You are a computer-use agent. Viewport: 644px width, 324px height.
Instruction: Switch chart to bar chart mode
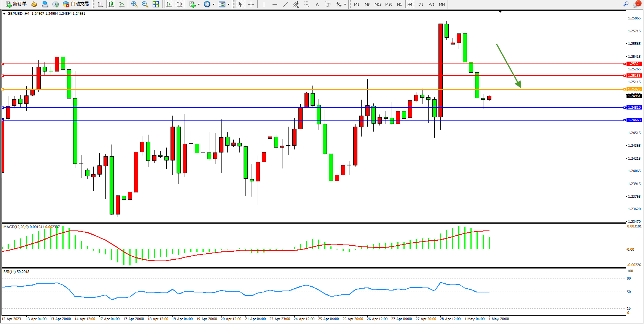100,4
